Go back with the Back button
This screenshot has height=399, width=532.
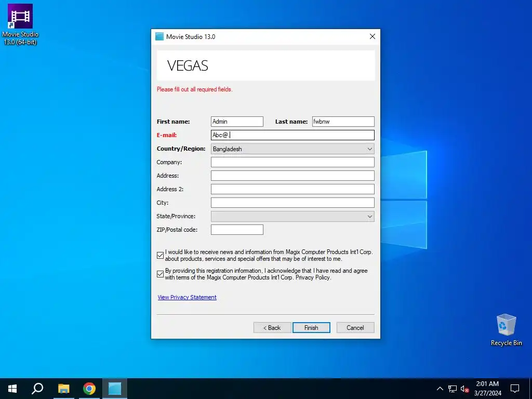pos(272,328)
